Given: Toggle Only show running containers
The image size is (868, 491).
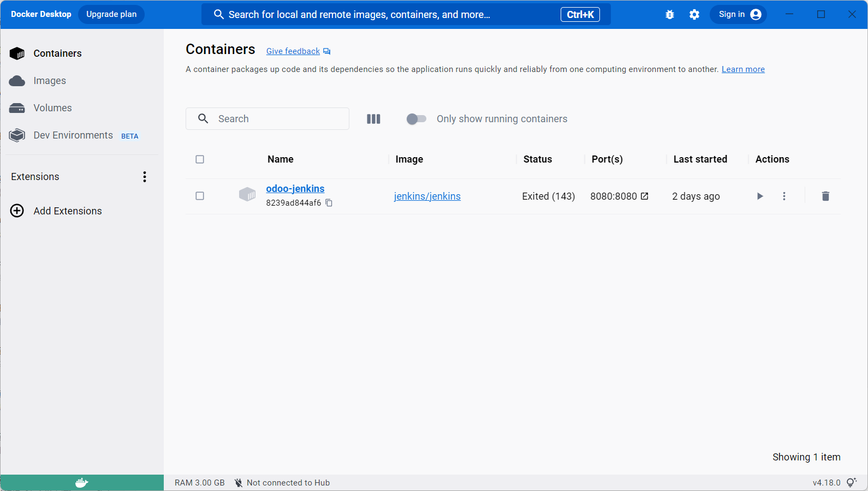Looking at the screenshot, I should coord(417,119).
